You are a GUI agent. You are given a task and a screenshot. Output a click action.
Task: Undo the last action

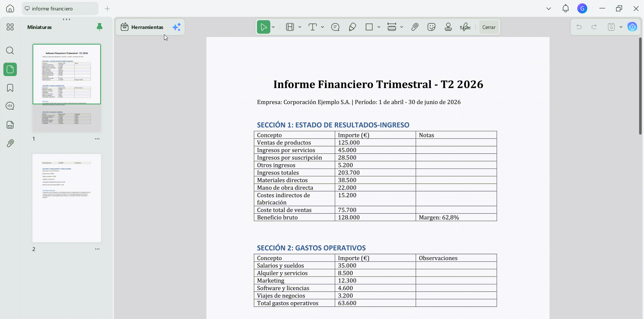pos(579,27)
